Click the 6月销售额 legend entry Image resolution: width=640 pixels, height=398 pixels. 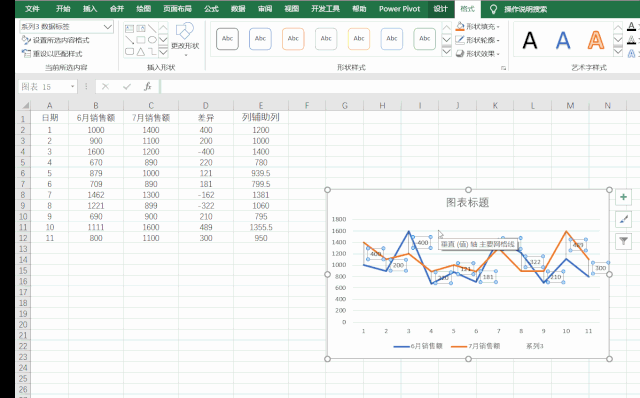[418, 346]
